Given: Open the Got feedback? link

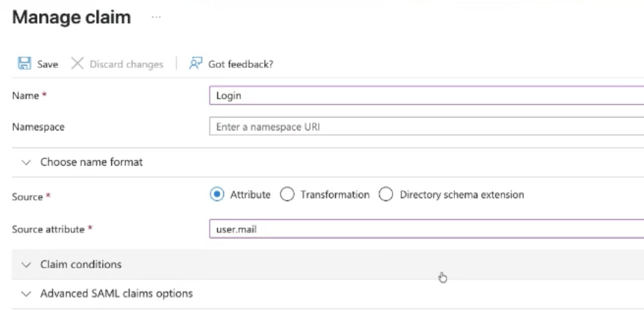Looking at the screenshot, I should (x=240, y=64).
